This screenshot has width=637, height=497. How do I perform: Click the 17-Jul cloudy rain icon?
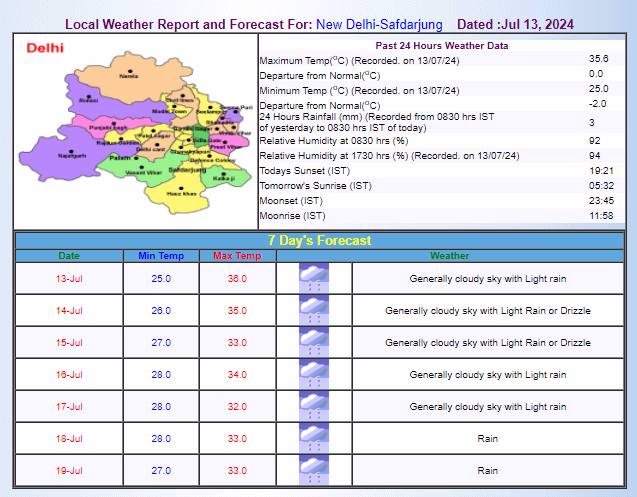(x=314, y=406)
